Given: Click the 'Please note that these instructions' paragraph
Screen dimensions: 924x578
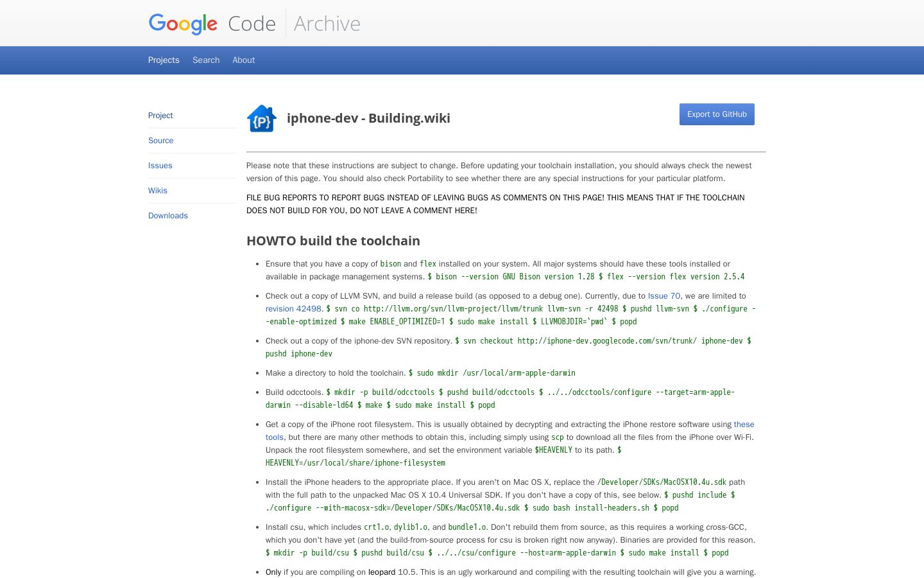Looking at the screenshot, I should tap(499, 172).
